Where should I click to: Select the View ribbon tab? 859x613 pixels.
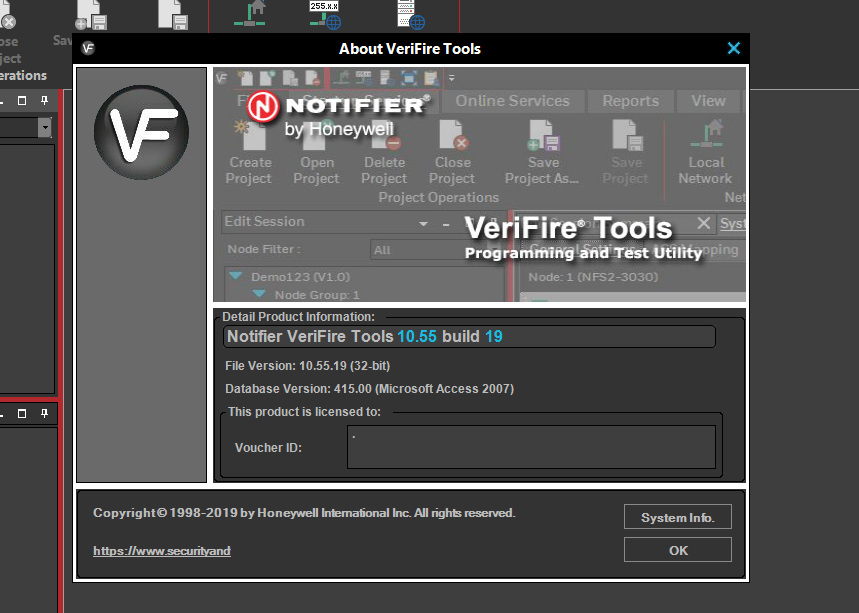click(708, 100)
